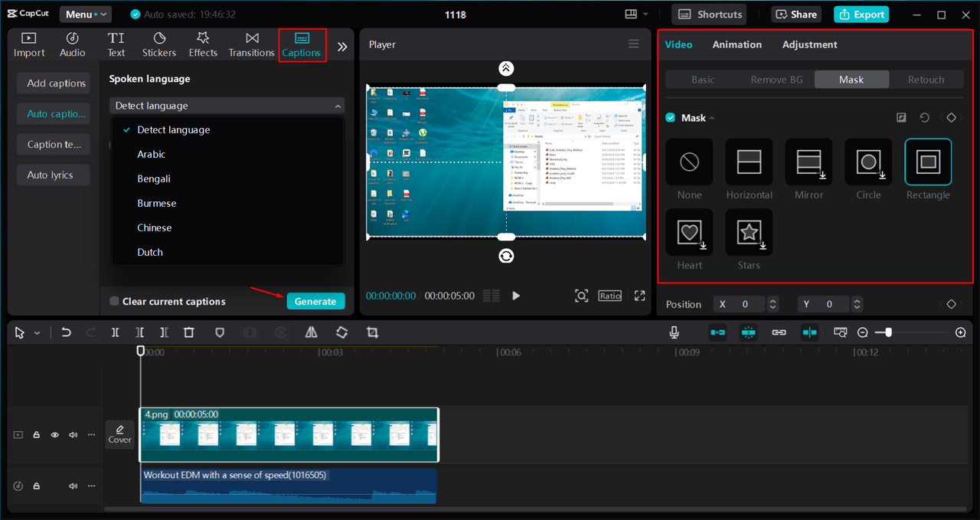Image resolution: width=980 pixels, height=520 pixels.
Task: Click the Rotate icon in timeline toolbar
Action: [342, 332]
